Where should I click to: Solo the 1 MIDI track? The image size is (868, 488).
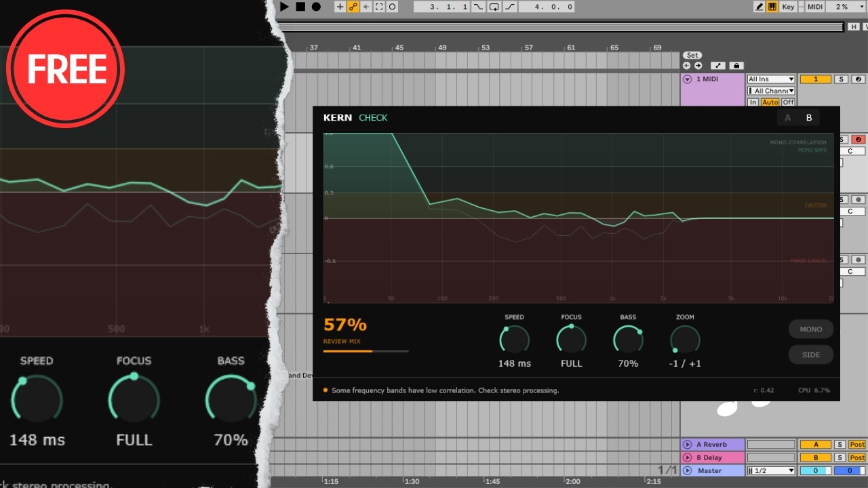[841, 79]
